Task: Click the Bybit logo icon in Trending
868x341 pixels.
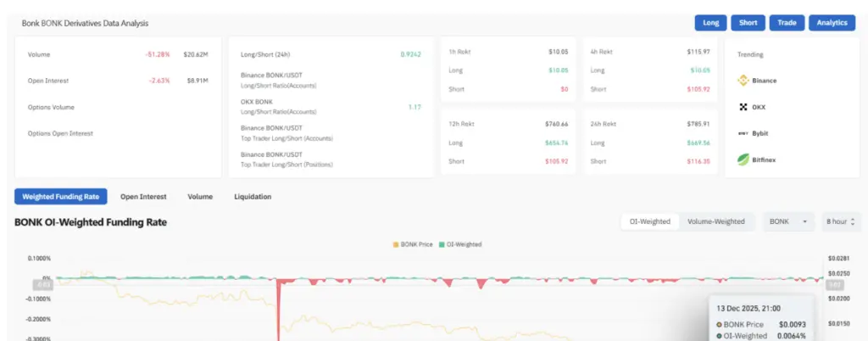Action: pyautogui.click(x=743, y=133)
